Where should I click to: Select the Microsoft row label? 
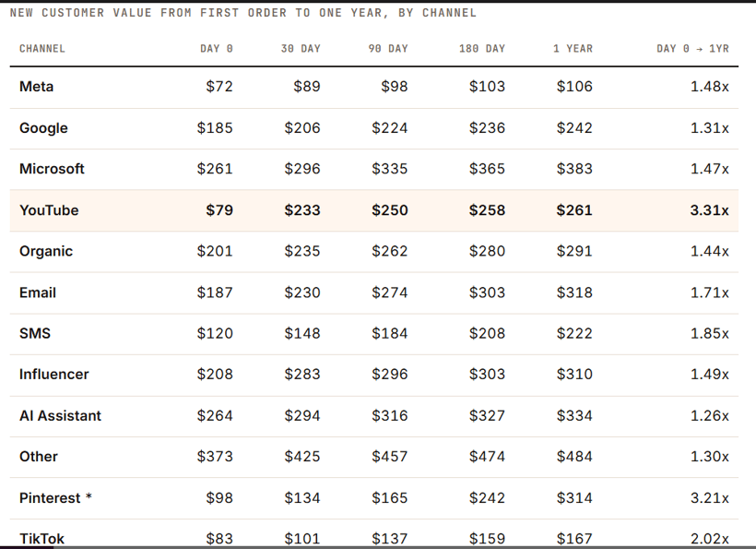point(52,169)
